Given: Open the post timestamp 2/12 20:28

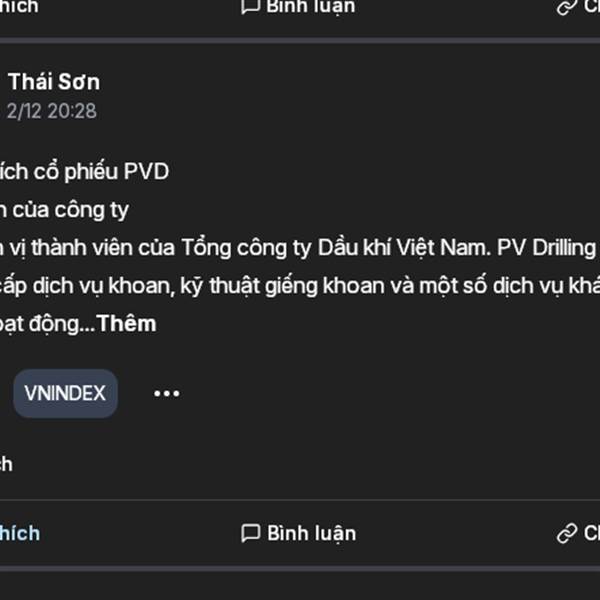Looking at the screenshot, I should click(x=52, y=111).
